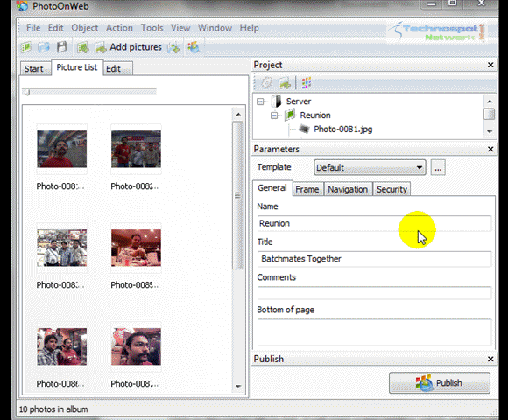Click the publish globe icon in the main toolbar
Viewport: 508px width, 420px height.
tap(193, 47)
